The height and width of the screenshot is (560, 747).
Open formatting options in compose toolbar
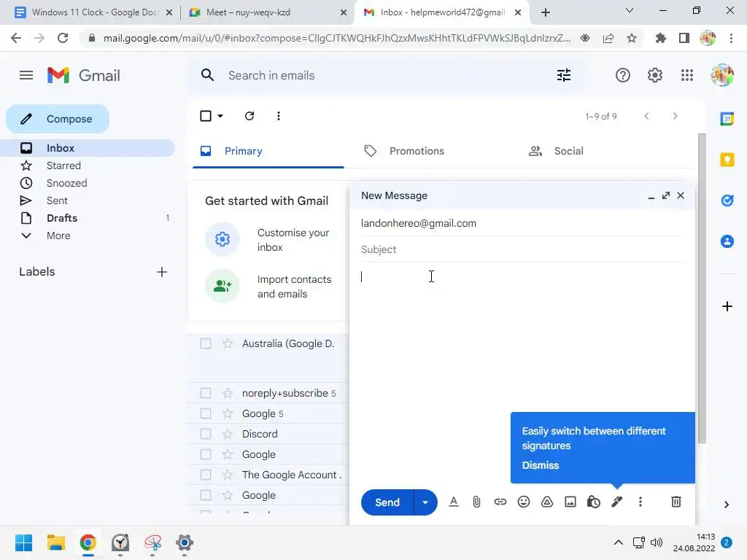coord(454,502)
